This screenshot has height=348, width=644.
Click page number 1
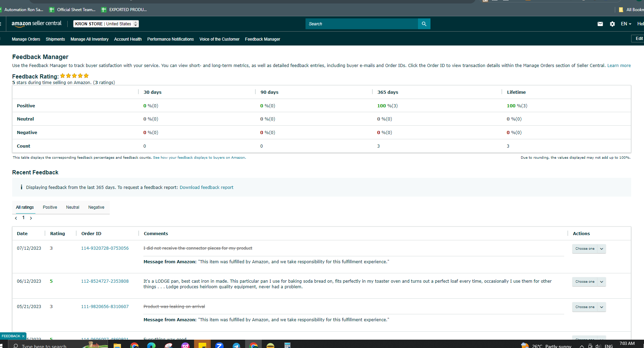click(24, 218)
